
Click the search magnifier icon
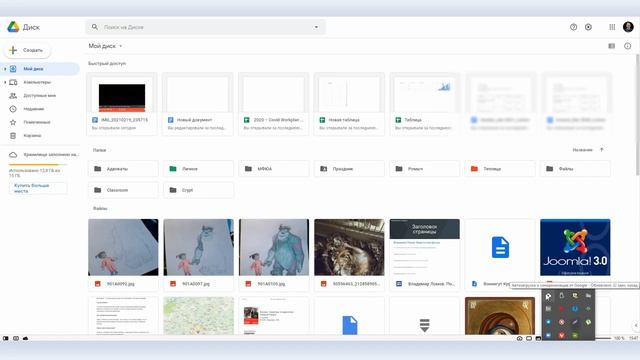tap(95, 27)
